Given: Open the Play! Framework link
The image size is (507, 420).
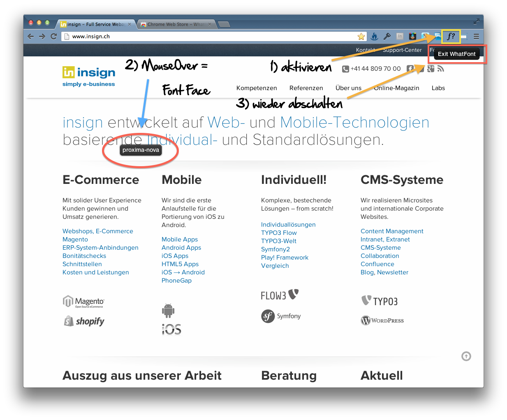Looking at the screenshot, I should point(285,258).
